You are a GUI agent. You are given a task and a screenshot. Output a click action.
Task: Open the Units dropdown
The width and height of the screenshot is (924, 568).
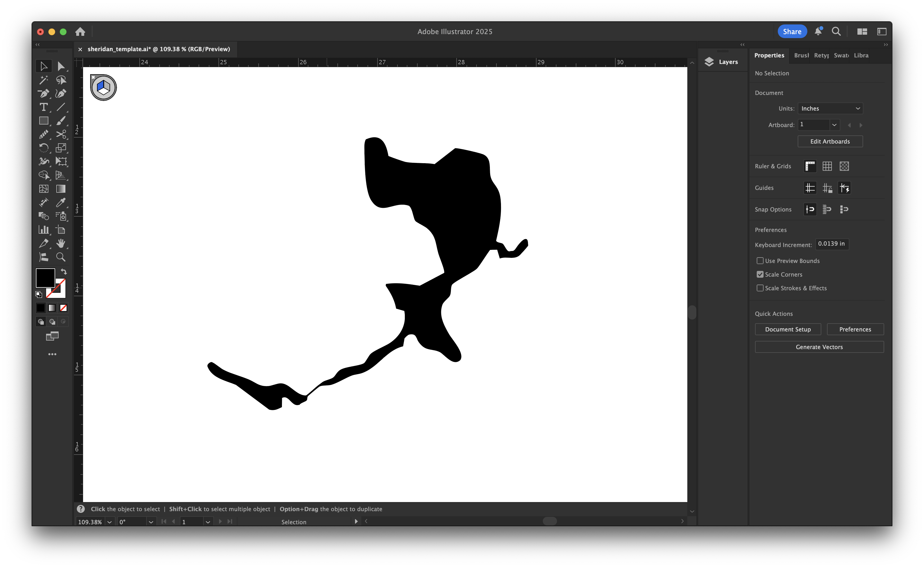point(830,108)
